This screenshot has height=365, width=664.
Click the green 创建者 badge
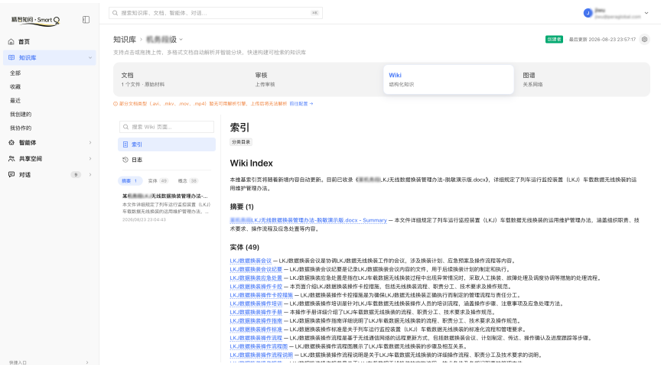pos(554,39)
